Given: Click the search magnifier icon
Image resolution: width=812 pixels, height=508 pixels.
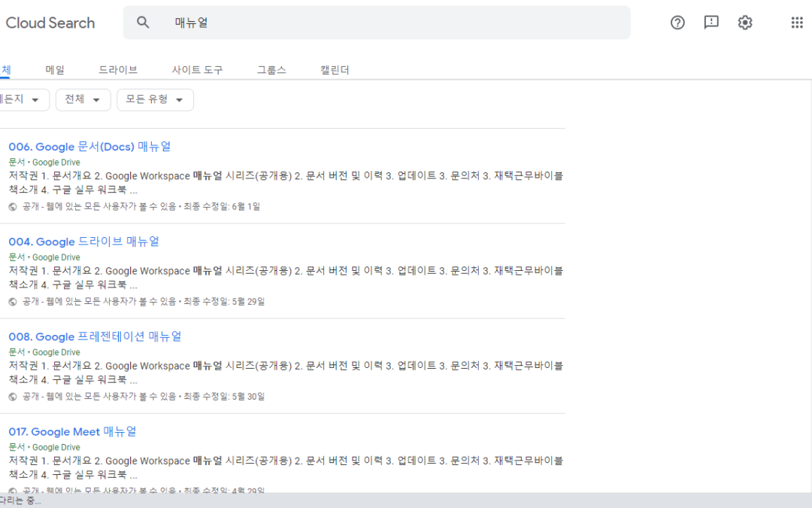Looking at the screenshot, I should (x=143, y=23).
